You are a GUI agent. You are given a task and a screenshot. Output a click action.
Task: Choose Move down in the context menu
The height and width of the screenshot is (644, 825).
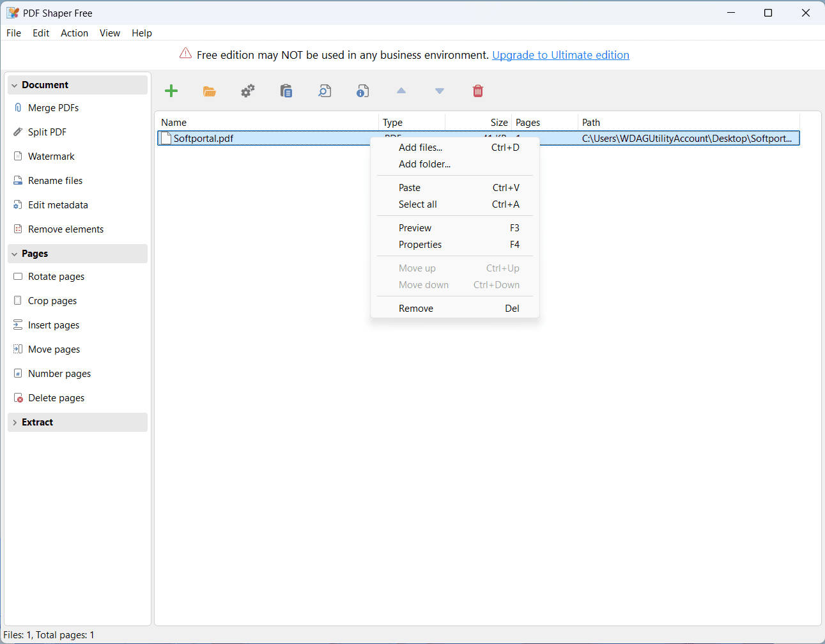pos(455,285)
